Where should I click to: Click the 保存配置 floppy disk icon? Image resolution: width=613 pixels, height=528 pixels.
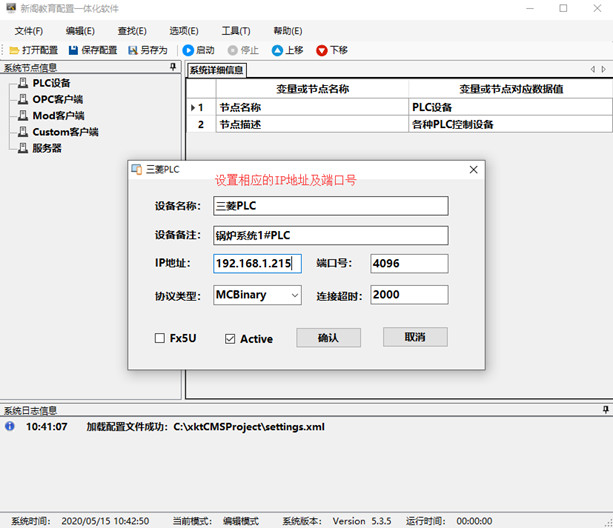tap(73, 50)
